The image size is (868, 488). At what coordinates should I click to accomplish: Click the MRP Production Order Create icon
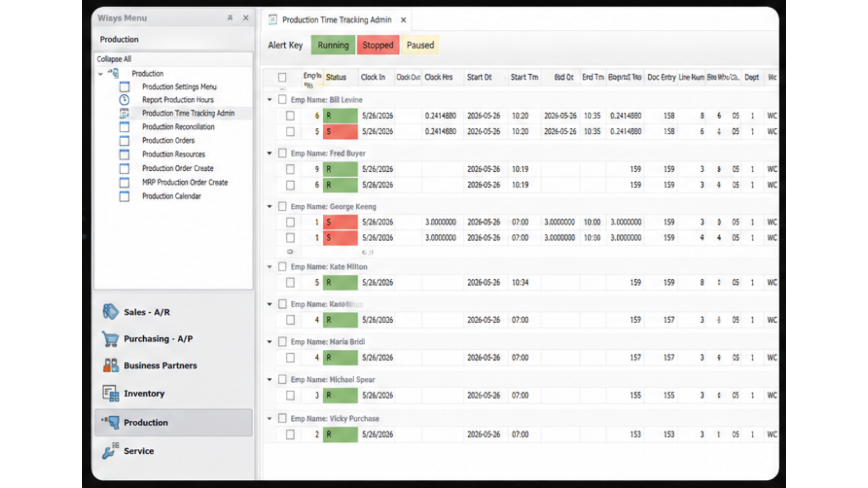[124, 183]
